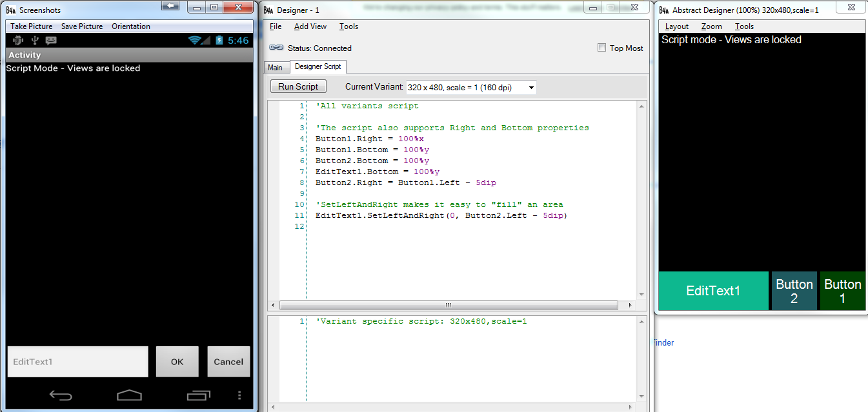Click the EditText1 input field
The height and width of the screenshot is (412, 868).
(77, 362)
